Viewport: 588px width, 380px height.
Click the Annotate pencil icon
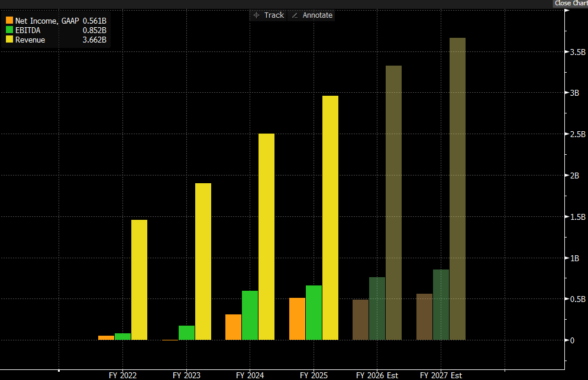pos(295,15)
